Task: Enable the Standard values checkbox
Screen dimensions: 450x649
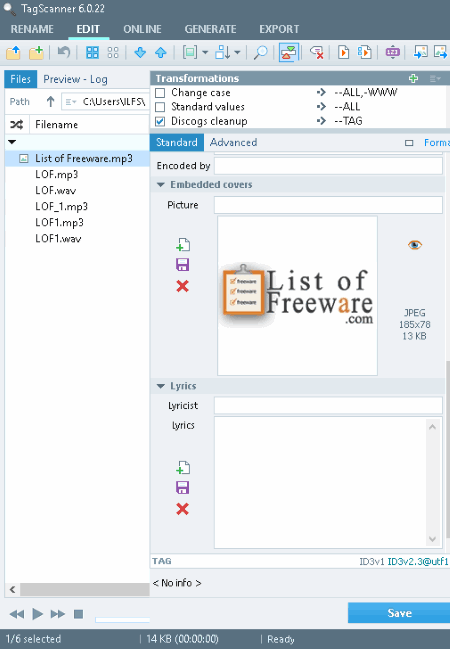Action: (160, 107)
